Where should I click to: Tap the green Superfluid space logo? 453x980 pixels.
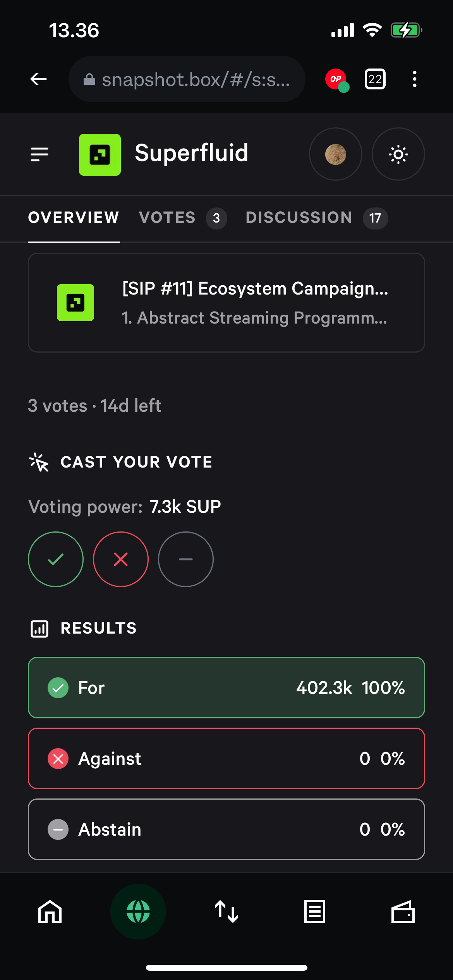100,154
